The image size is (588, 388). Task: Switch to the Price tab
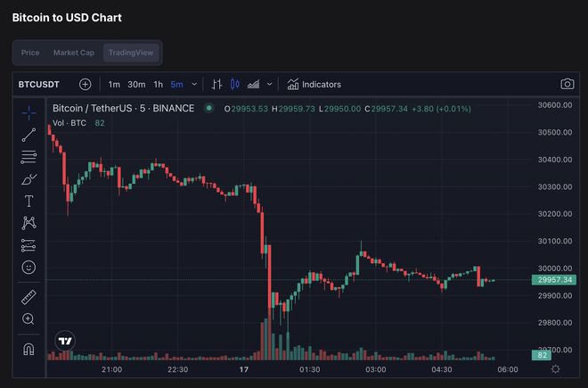click(30, 53)
